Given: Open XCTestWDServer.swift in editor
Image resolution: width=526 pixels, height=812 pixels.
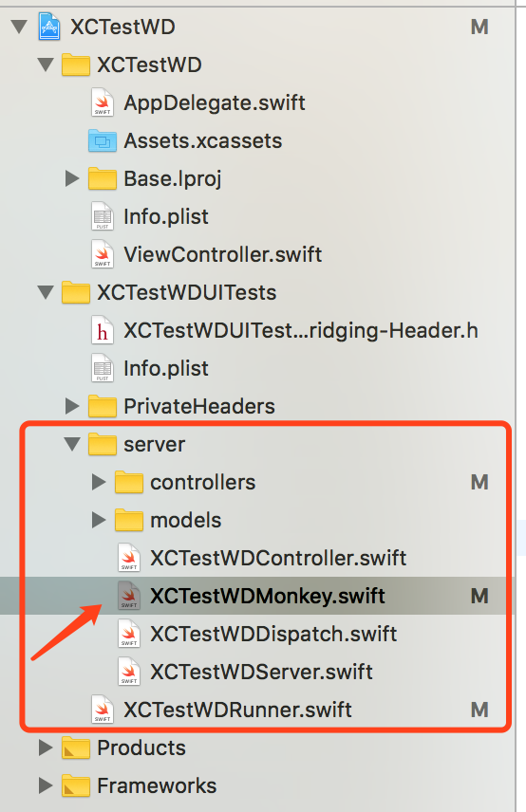Looking at the screenshot, I should [261, 672].
